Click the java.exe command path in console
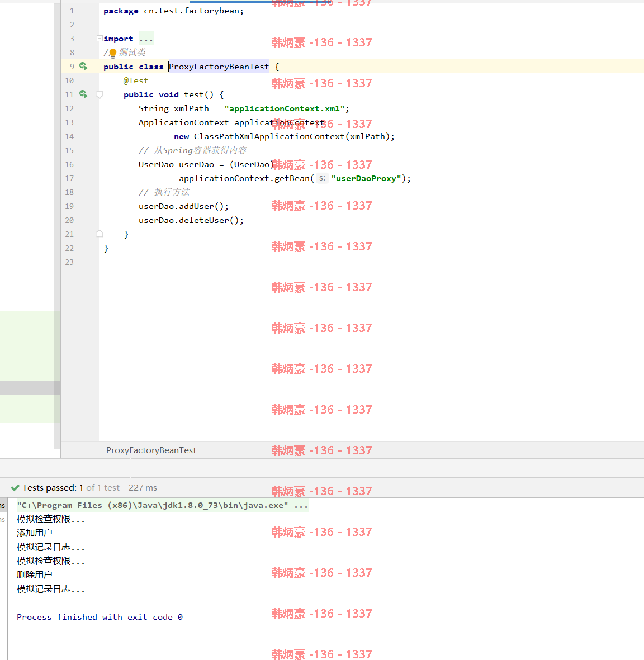This screenshot has height=660, width=644. [x=153, y=505]
